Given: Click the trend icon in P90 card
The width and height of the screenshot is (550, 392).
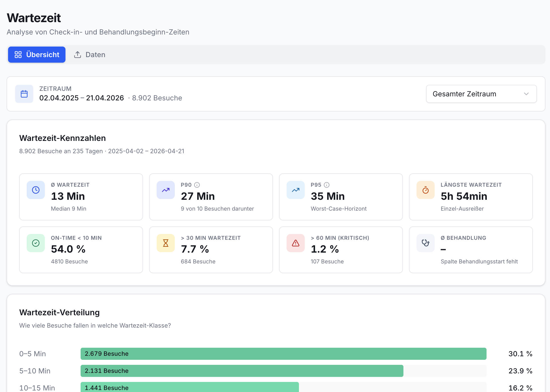Looking at the screenshot, I should (166, 190).
